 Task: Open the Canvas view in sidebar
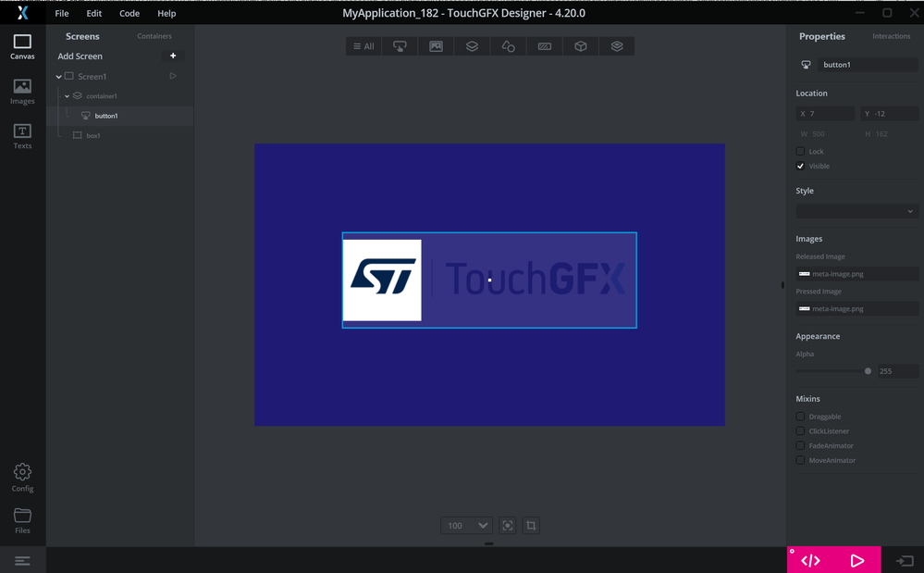(22, 47)
